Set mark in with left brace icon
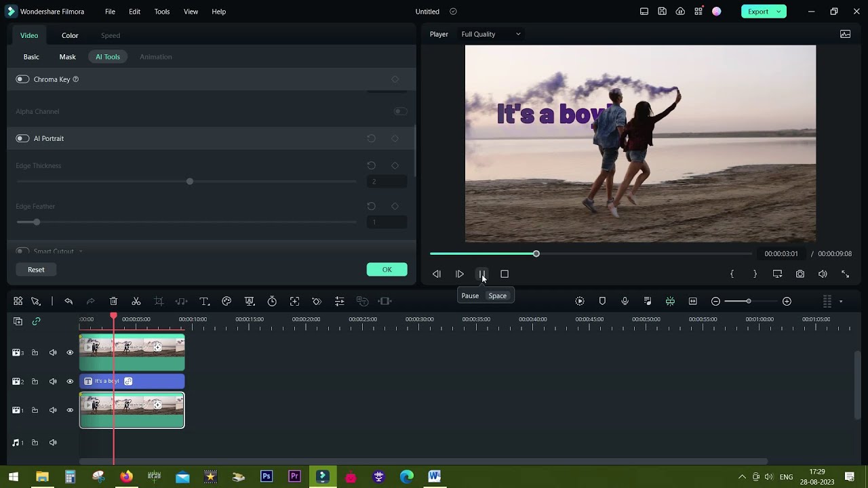 (732, 274)
